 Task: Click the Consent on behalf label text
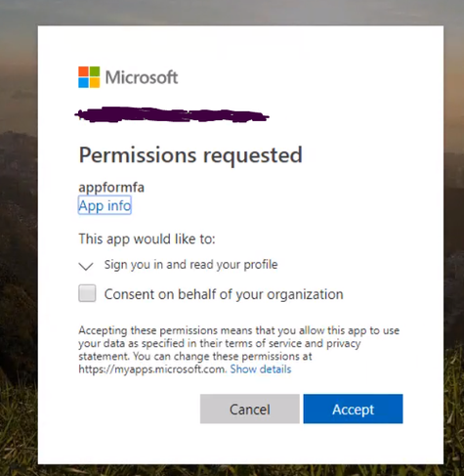click(224, 294)
